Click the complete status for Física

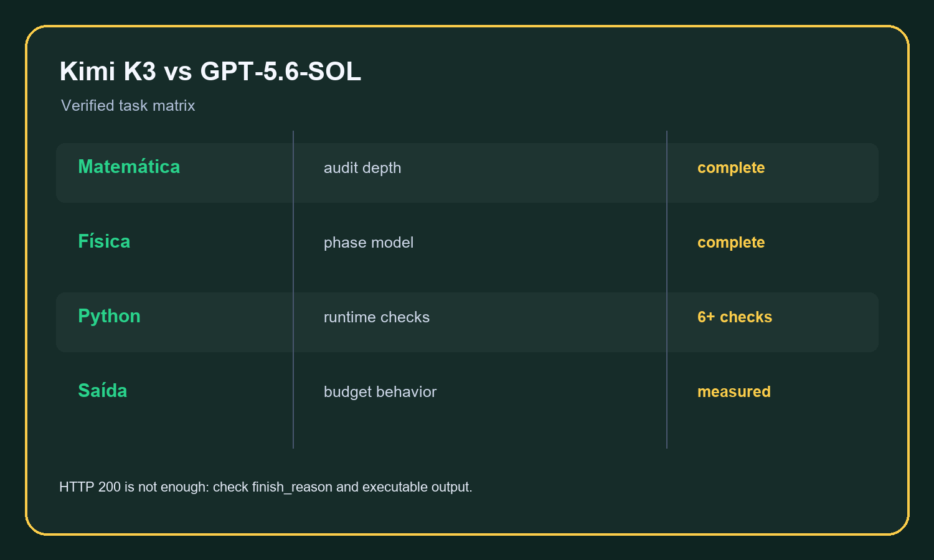(731, 243)
